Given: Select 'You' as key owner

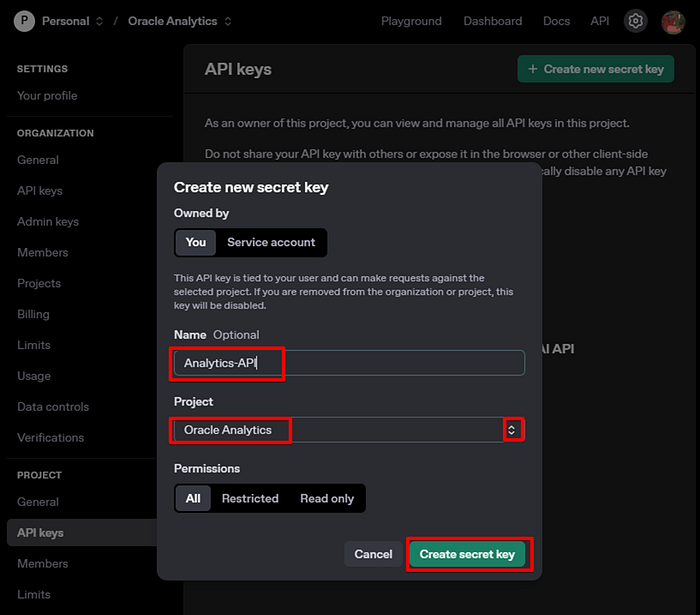Looking at the screenshot, I should (196, 242).
